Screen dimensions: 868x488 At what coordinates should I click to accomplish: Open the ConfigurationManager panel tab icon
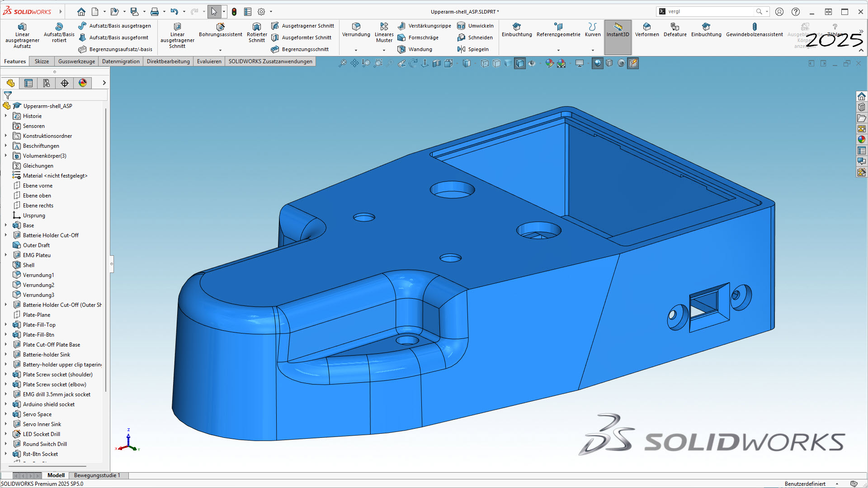[x=47, y=83]
